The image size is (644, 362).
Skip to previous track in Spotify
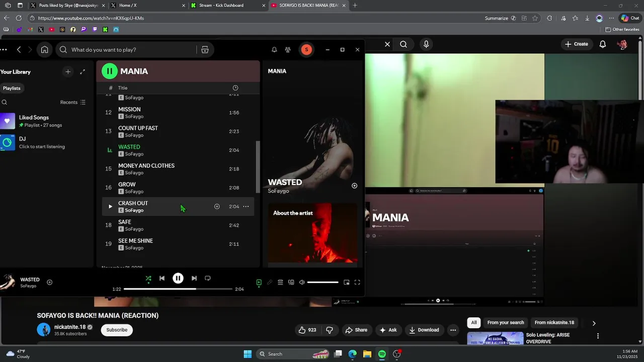[162, 278]
